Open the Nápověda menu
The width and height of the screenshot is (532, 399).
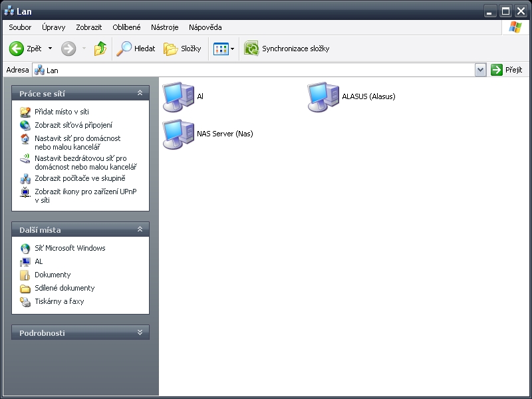205,27
